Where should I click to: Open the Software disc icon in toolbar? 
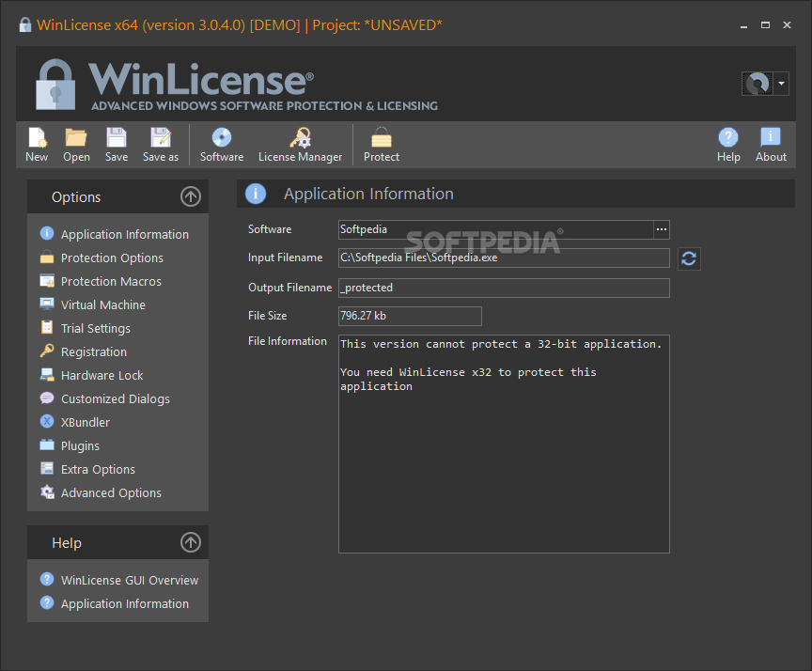point(222,138)
